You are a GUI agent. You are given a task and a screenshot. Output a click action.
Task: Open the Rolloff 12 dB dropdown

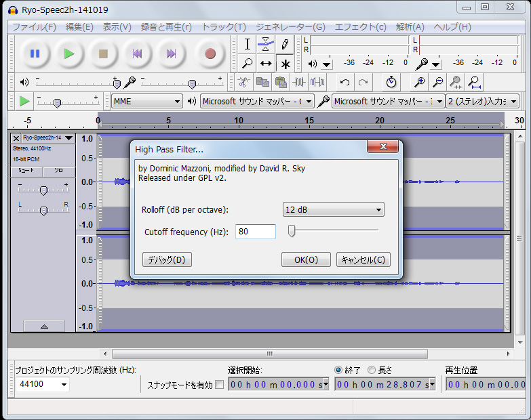(333, 210)
